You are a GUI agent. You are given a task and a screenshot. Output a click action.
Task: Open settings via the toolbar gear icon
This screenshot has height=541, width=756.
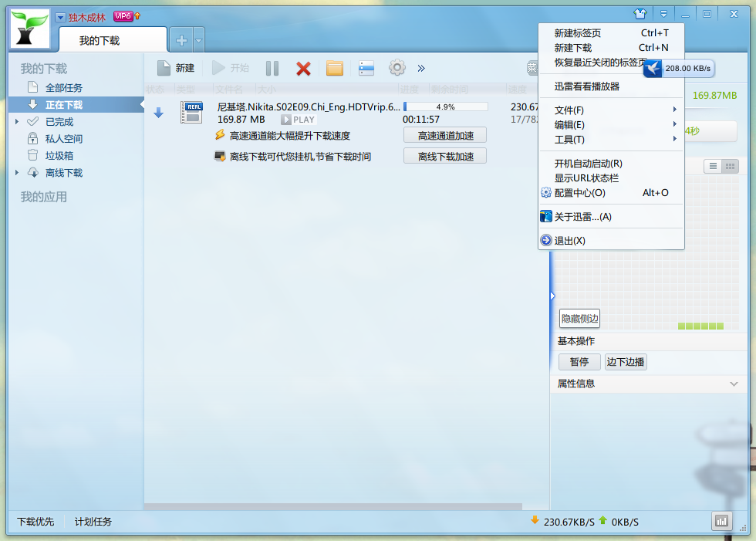click(397, 68)
